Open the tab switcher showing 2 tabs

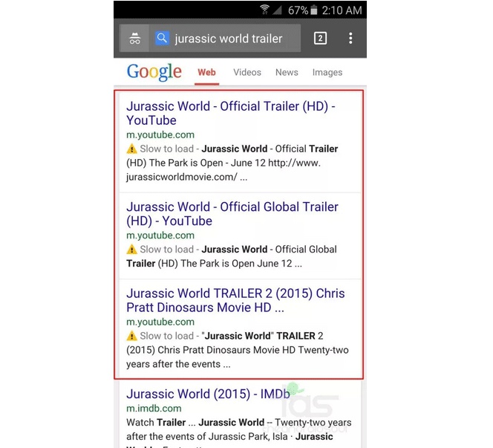coord(320,39)
